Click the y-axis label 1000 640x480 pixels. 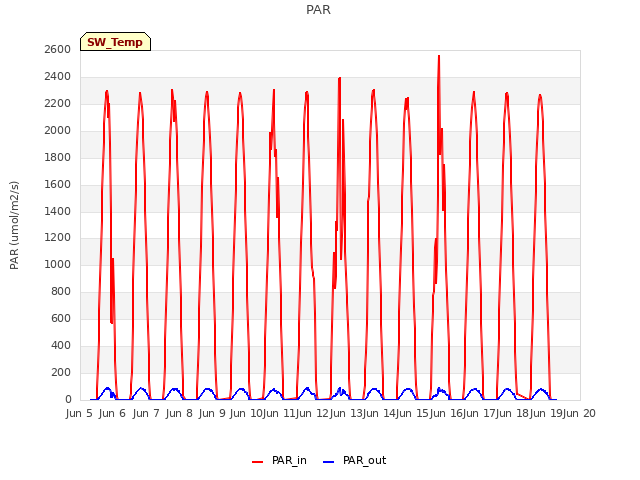(x=58, y=264)
